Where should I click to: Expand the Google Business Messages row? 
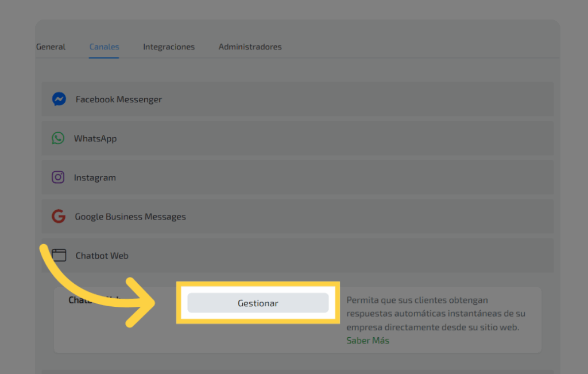(297, 217)
